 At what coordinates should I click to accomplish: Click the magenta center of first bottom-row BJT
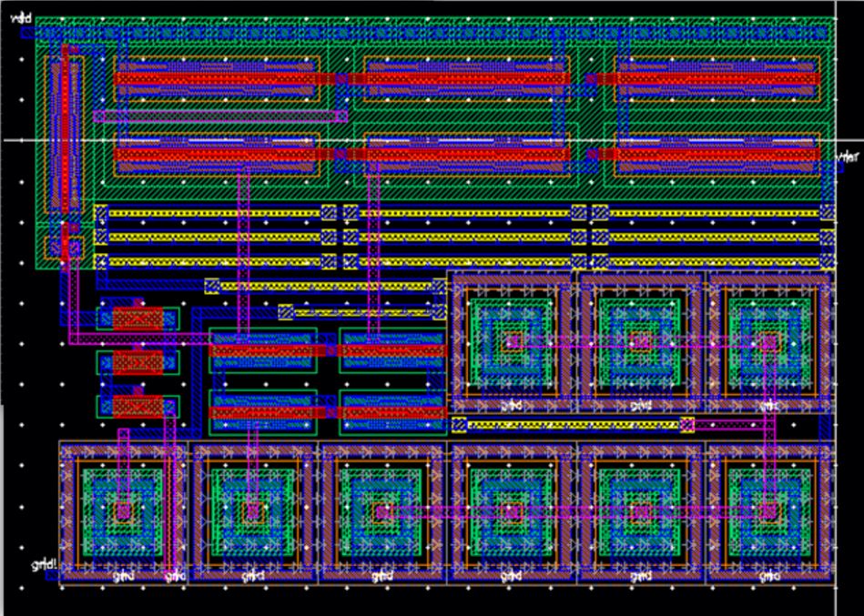coord(124,512)
